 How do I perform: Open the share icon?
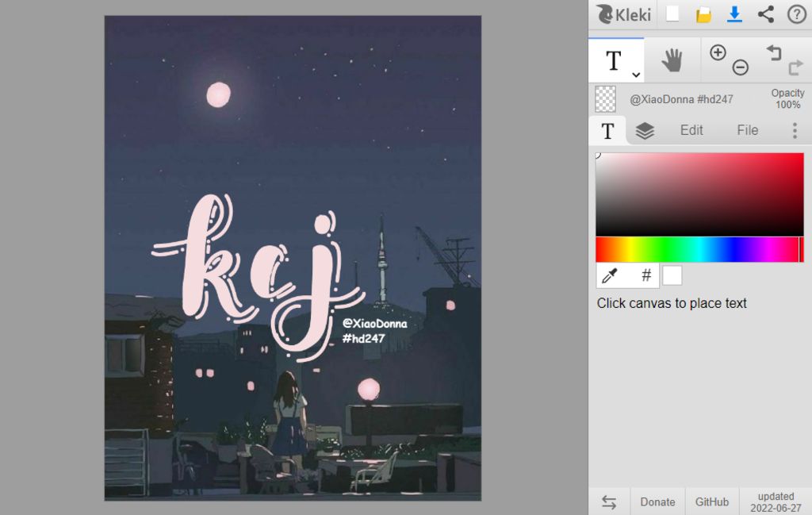click(x=766, y=14)
